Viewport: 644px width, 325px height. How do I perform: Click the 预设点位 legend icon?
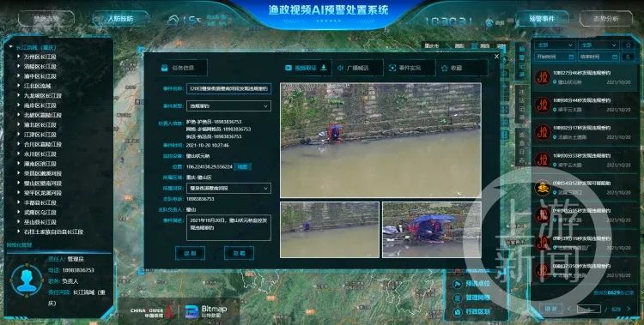point(457,284)
